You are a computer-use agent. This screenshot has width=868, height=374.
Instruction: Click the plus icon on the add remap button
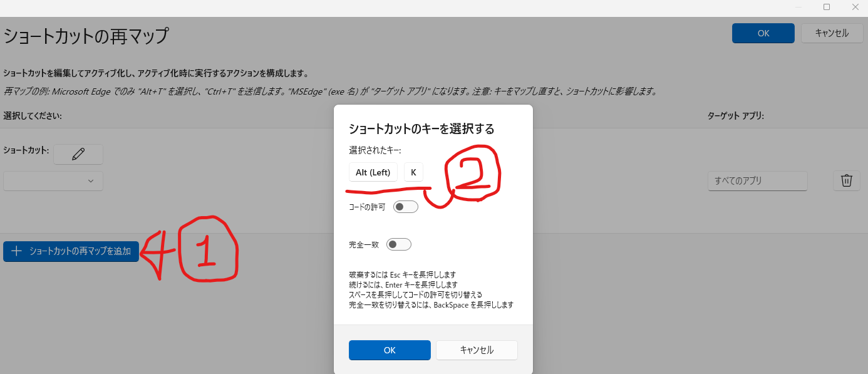[15, 251]
